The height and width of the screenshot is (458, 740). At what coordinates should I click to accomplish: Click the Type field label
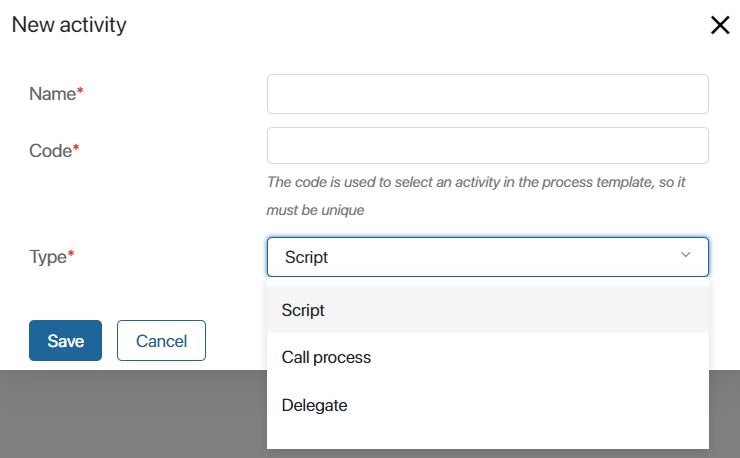click(48, 257)
